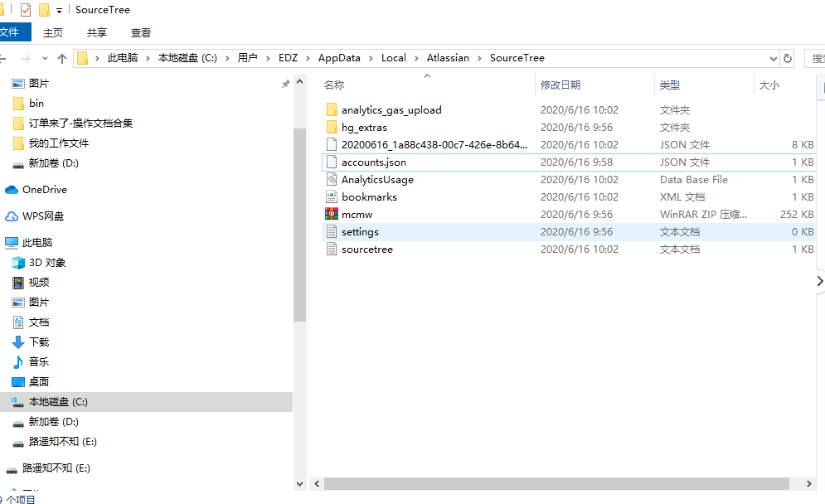
Task: Click the AnalyticsUsage database file icon
Action: point(332,179)
